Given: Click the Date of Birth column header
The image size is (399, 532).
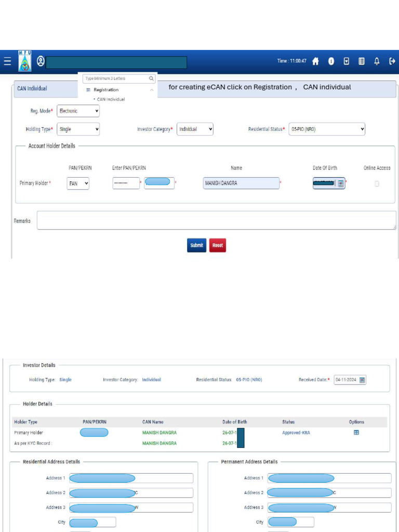Looking at the screenshot, I should point(235,422).
